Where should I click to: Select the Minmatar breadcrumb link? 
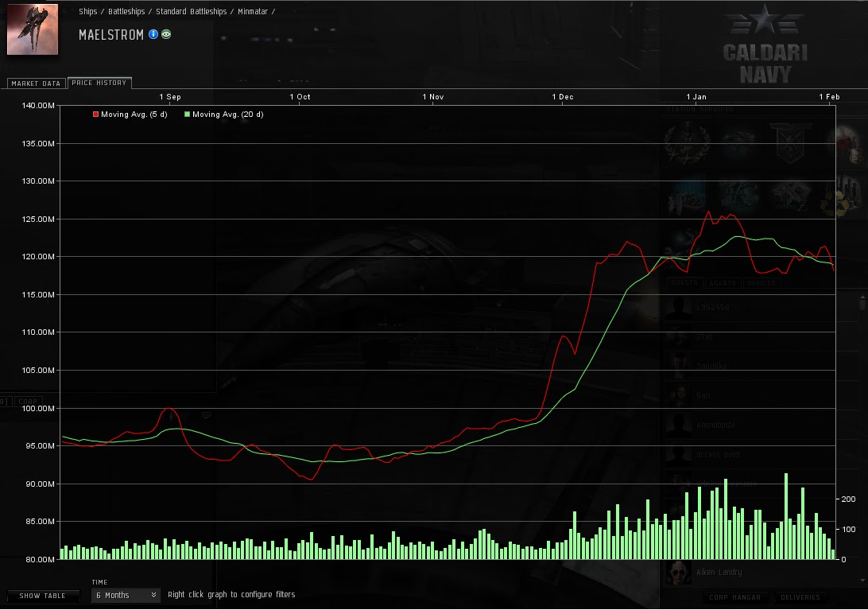[x=253, y=12]
